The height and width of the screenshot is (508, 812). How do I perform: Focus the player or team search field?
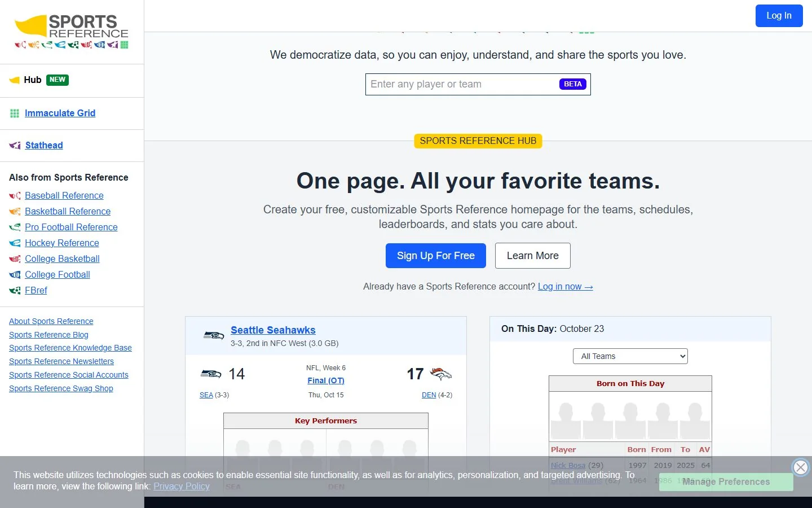tap(478, 84)
